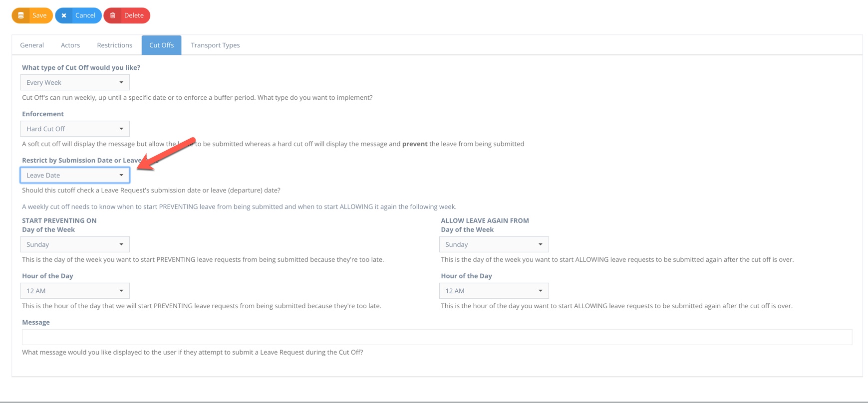Image resolution: width=868 pixels, height=403 pixels.
Task: Open the Every Week cut off type dropdown
Action: 75,82
